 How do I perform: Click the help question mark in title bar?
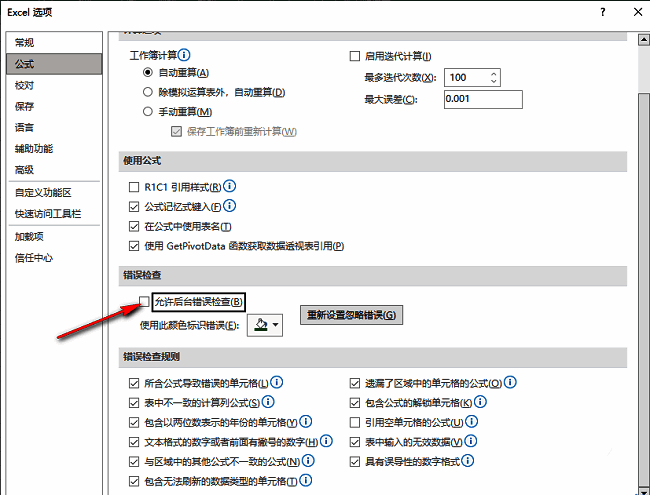tap(602, 12)
